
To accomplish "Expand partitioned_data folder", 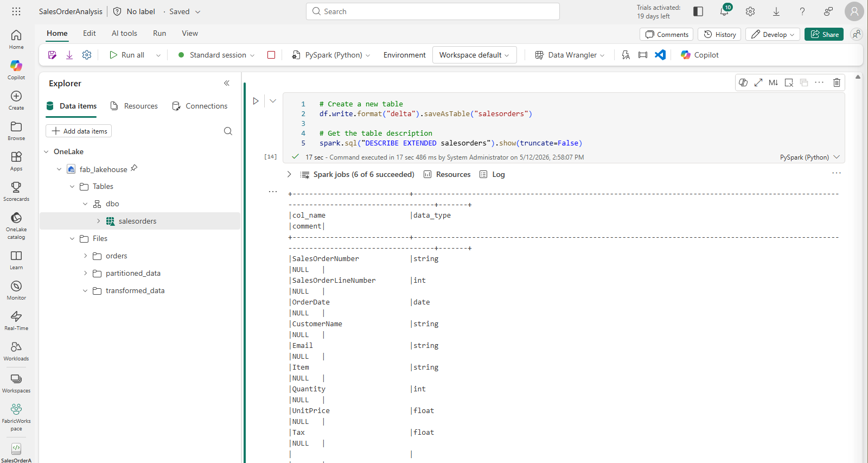I will coord(85,273).
